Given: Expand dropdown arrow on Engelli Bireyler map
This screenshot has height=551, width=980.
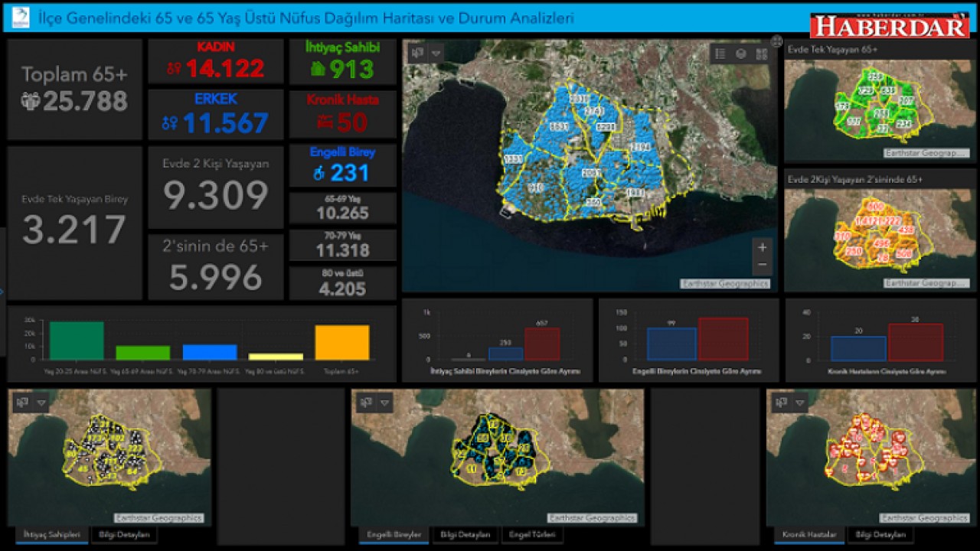Looking at the screenshot, I should [x=384, y=402].
